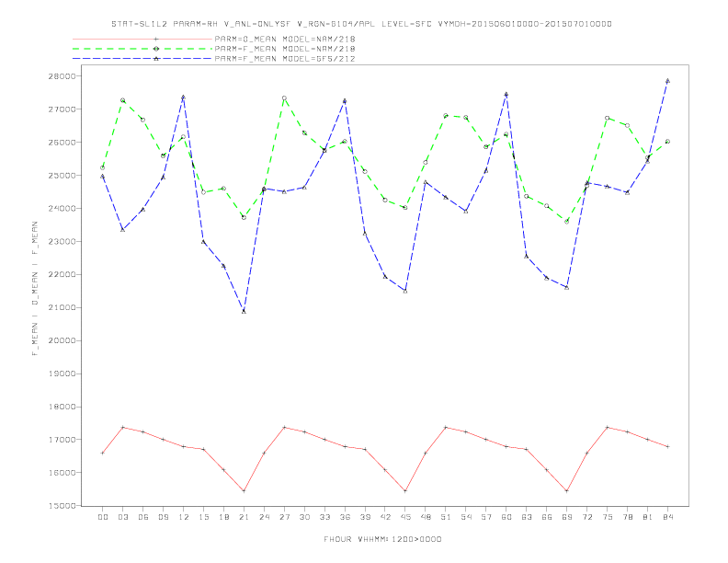Click y-axis tick label 15000
Screen dimensions: 728x563
coord(63,506)
